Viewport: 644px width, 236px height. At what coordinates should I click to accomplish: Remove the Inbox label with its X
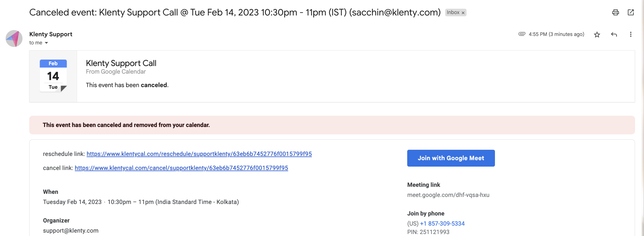coord(463,13)
